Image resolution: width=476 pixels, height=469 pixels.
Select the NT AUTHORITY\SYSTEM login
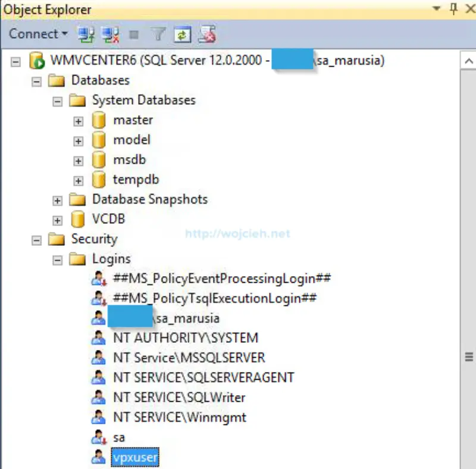(184, 337)
